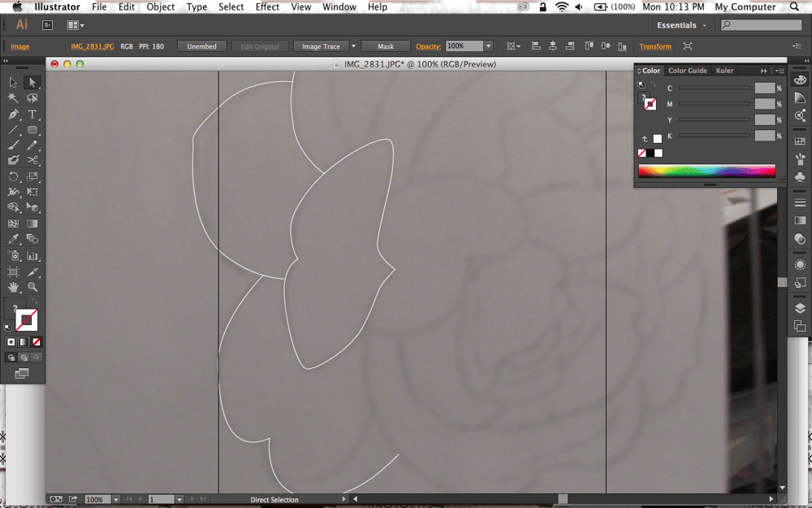Open the Effect menu
Viewport: 812px width, 508px height.
pos(267,7)
